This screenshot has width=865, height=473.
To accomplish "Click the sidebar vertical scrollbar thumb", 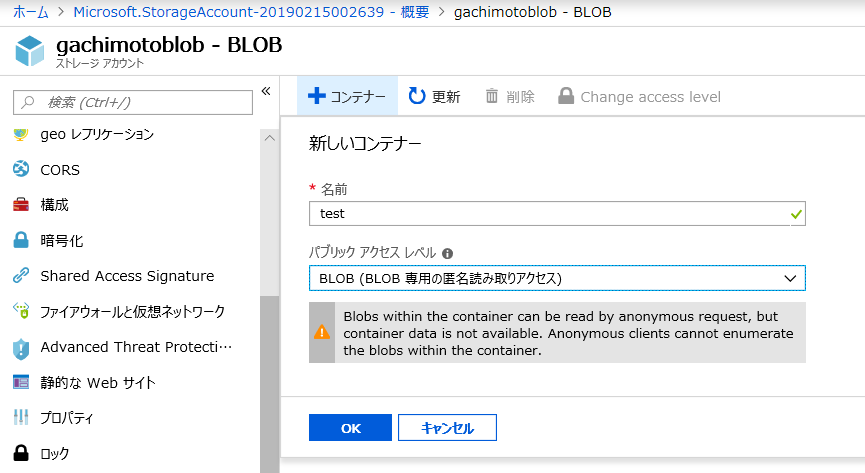I will (x=270, y=384).
